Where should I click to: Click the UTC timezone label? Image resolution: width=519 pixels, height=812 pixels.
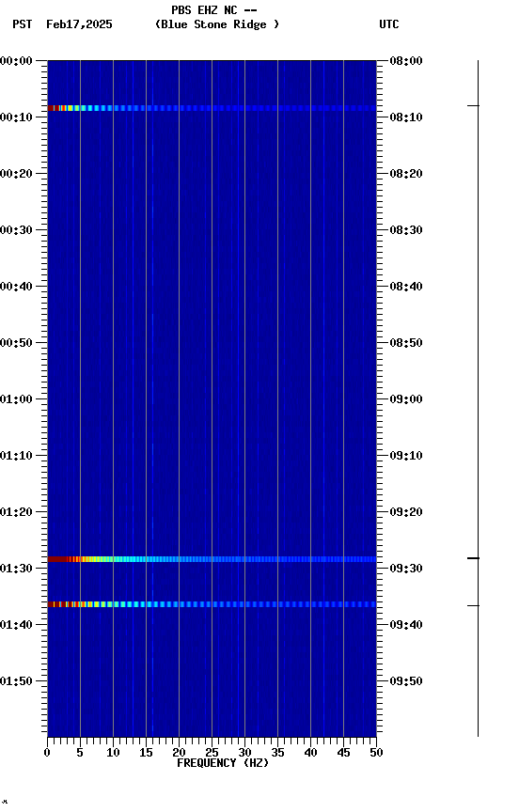[389, 24]
